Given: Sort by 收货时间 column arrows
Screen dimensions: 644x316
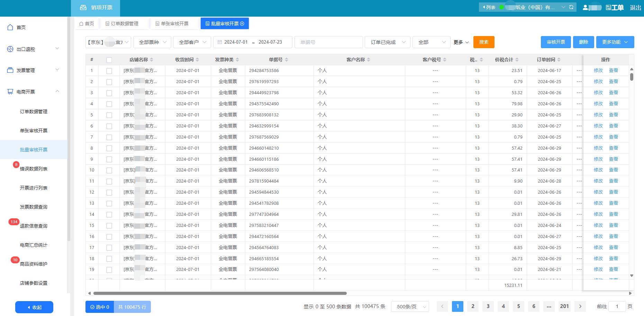Looking at the screenshot, I should point(197,60).
